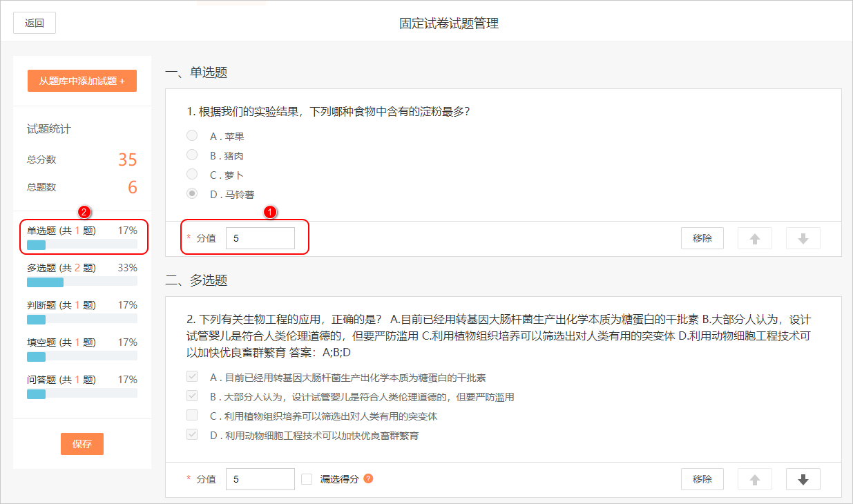Focus the 分值 input for question 2

pos(260,479)
